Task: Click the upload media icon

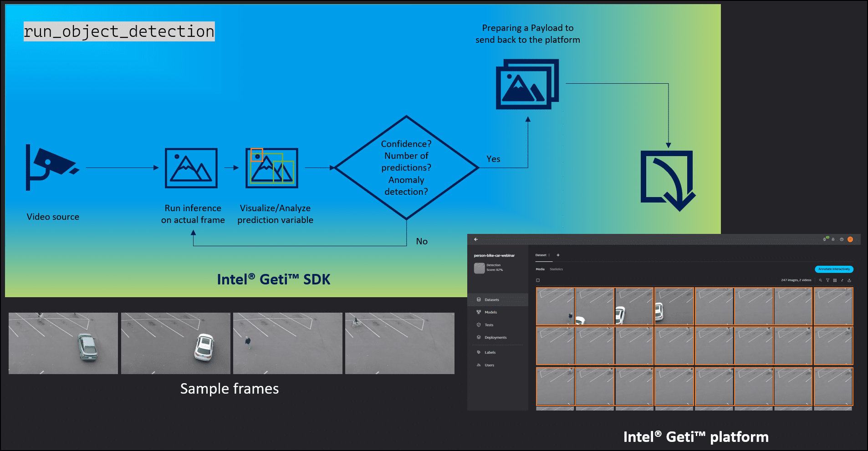Action: coord(849,280)
